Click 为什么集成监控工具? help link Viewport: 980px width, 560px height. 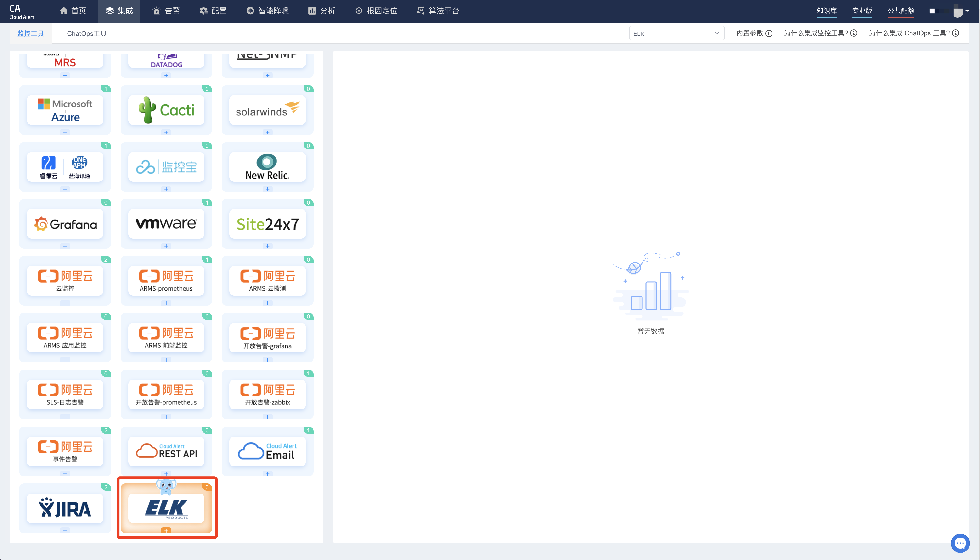[816, 33]
